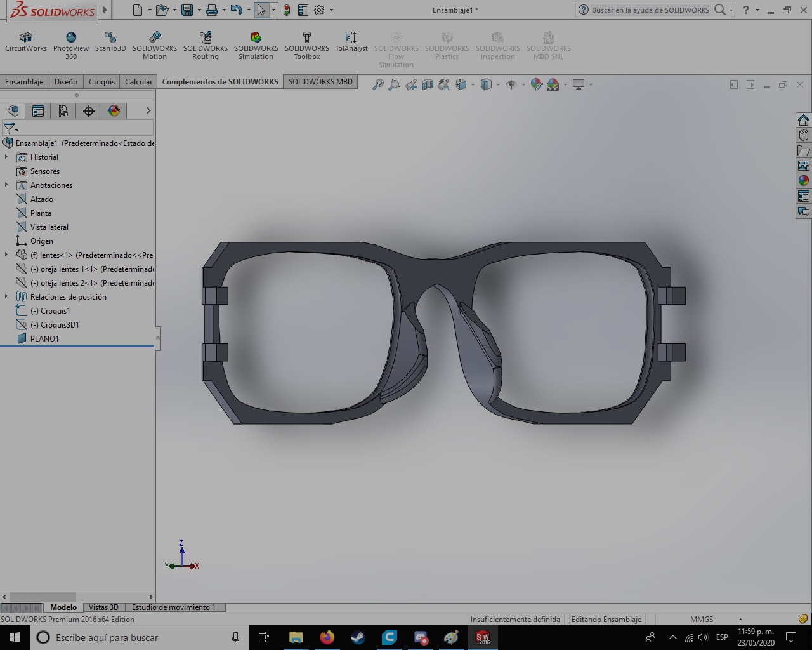Open the Options gear settings
Viewport: 812px width, 650px height.
[x=319, y=10]
